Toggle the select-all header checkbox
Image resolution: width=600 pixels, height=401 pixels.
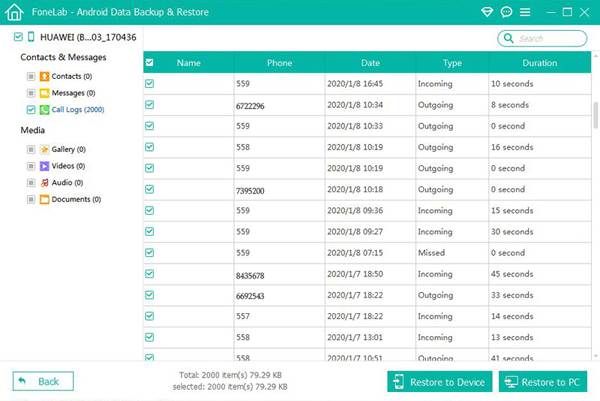point(150,62)
